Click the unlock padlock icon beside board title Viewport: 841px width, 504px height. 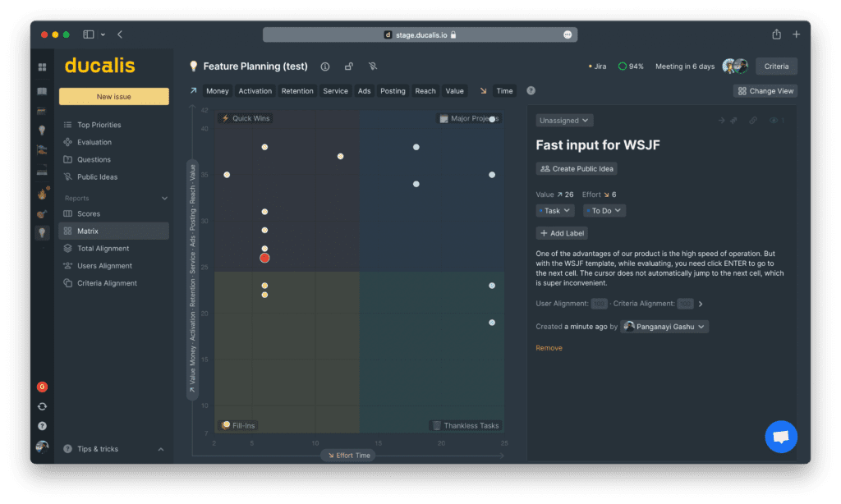(348, 66)
